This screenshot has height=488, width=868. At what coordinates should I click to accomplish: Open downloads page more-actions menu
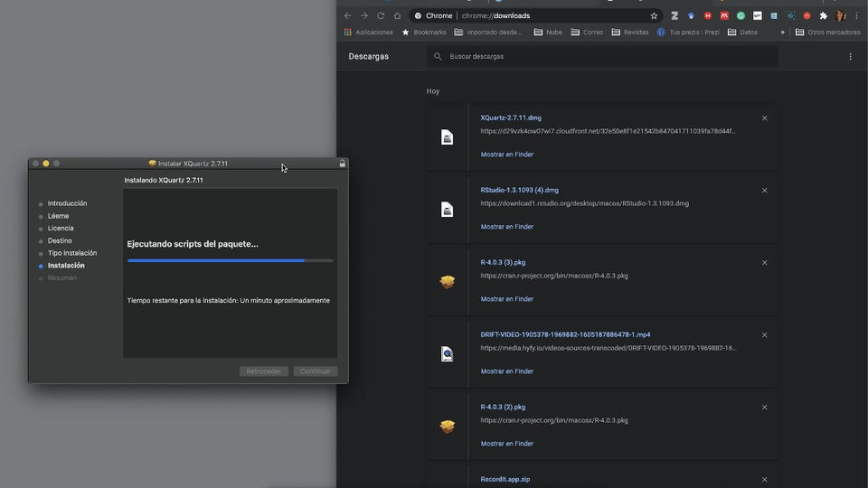pos(850,56)
